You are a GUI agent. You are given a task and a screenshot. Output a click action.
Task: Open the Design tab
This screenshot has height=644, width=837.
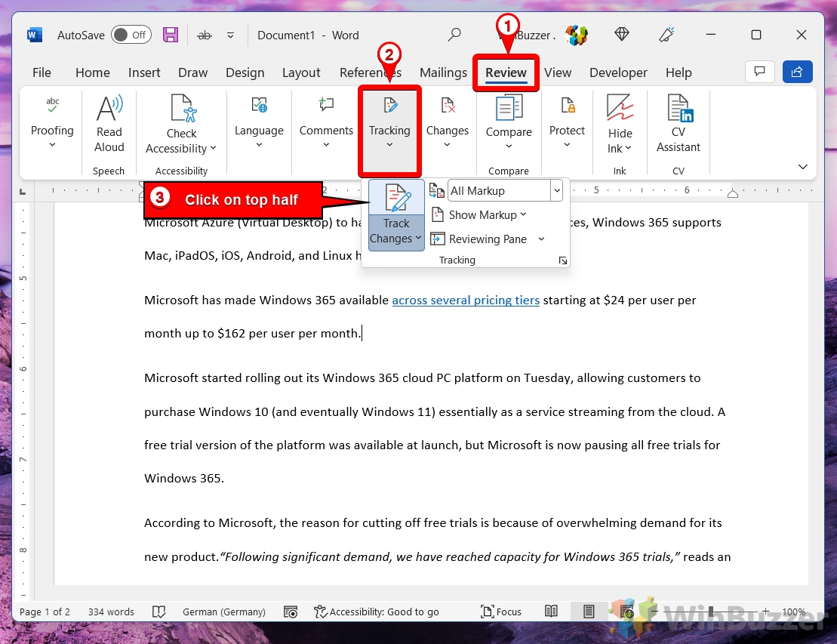[x=245, y=72]
